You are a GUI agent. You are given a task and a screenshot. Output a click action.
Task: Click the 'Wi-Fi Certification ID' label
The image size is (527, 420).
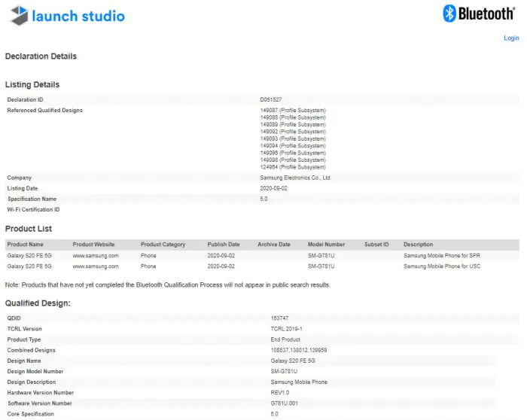coord(33,209)
